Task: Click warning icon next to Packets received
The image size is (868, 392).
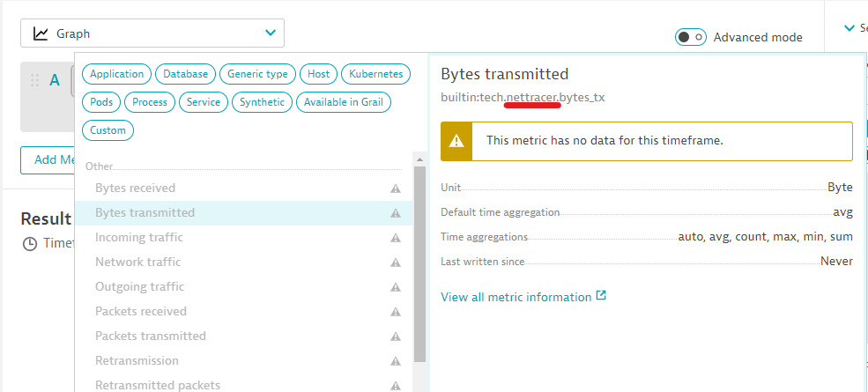Action: [396, 312]
